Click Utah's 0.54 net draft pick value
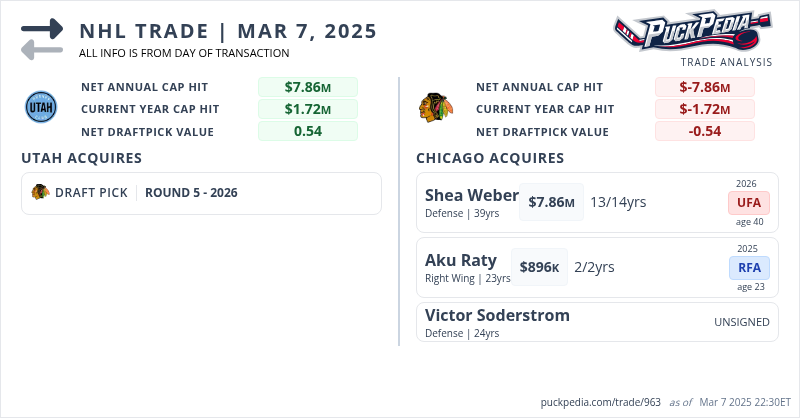 click(307, 131)
